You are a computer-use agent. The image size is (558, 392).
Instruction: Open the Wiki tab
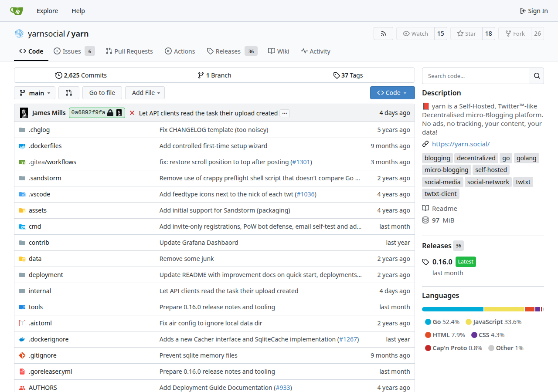click(279, 51)
